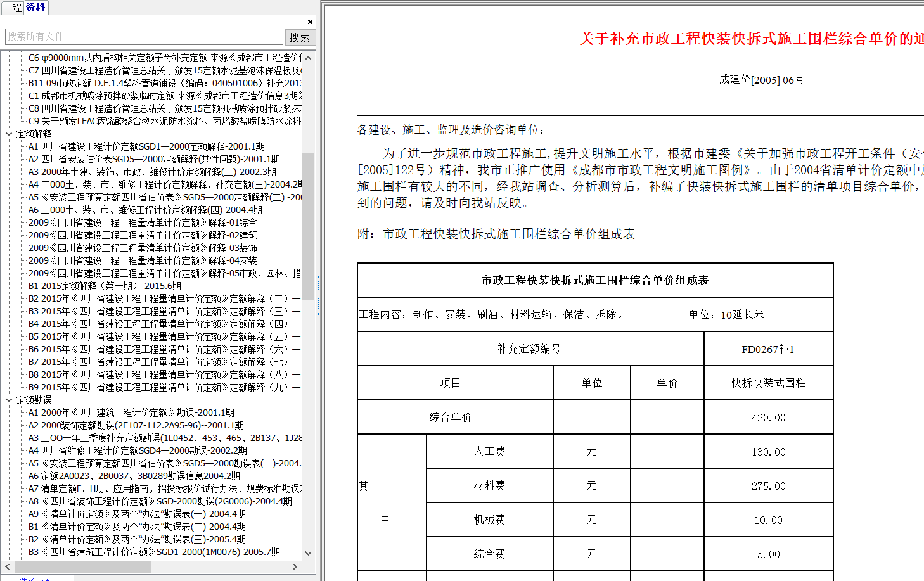Open B2 清单计价定额勘误表(三)-2005.4期
The height and width of the screenshot is (581, 924).
click(137, 539)
